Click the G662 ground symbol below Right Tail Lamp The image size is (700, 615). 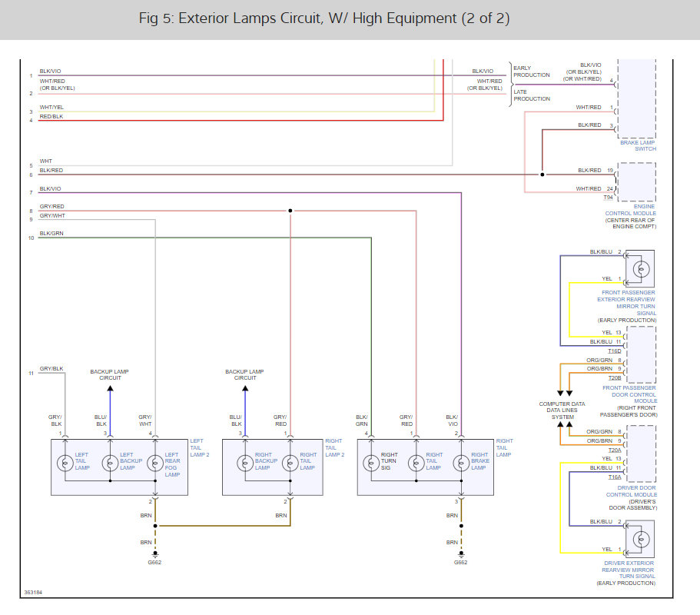461,554
